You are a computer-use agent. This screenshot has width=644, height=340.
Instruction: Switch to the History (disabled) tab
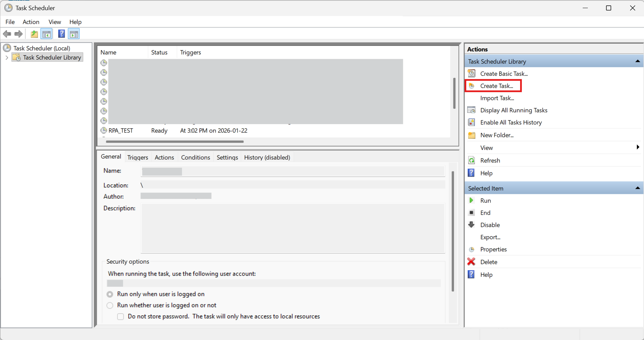(267, 157)
